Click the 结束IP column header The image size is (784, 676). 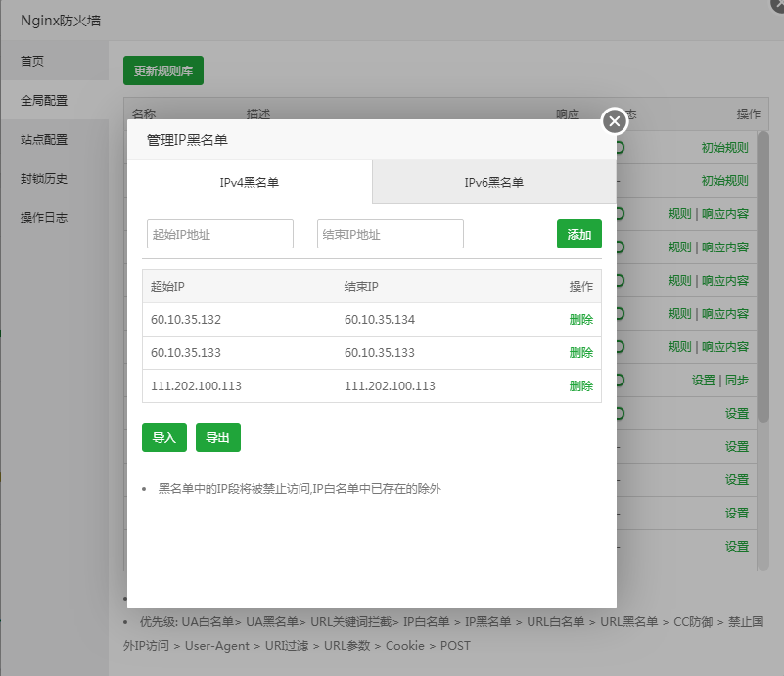coord(361,287)
